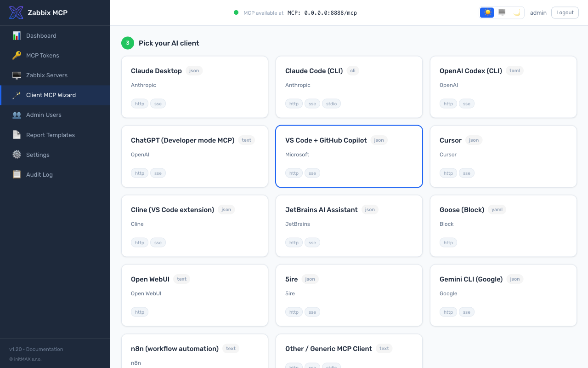This screenshot has width=588, height=368.
Task: Click http tag on Open WebUI card
Action: pyautogui.click(x=140, y=312)
